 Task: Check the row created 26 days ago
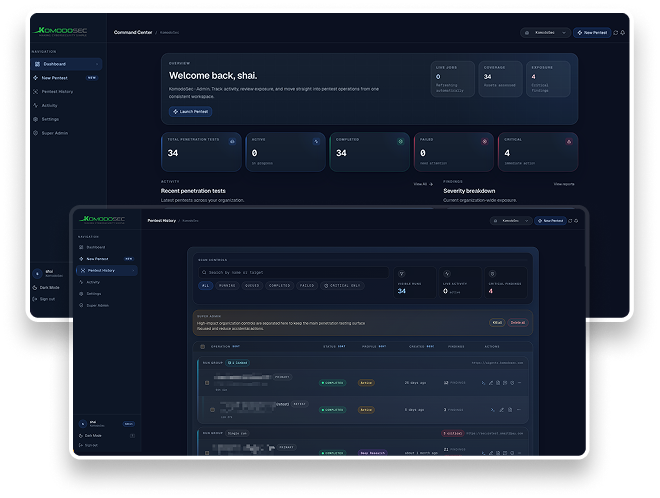pos(207,383)
